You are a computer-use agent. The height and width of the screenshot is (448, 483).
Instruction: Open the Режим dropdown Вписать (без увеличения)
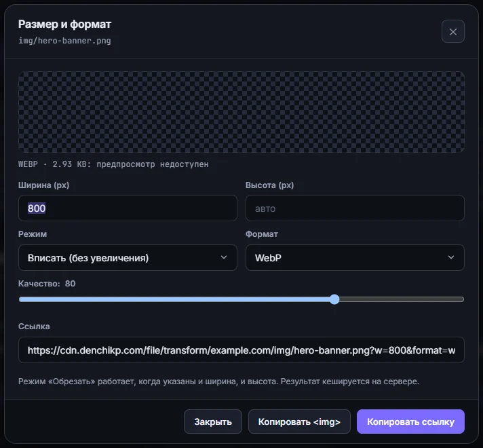pos(128,257)
